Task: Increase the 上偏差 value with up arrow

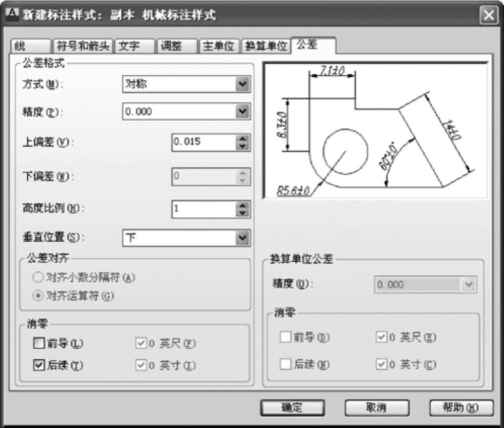Action: pyautogui.click(x=243, y=138)
